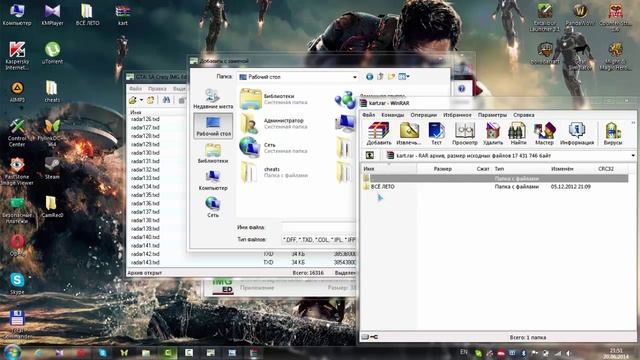Open the uTorrent desktop icon
Image resolution: width=640 pixels, height=360 pixels.
click(52, 53)
